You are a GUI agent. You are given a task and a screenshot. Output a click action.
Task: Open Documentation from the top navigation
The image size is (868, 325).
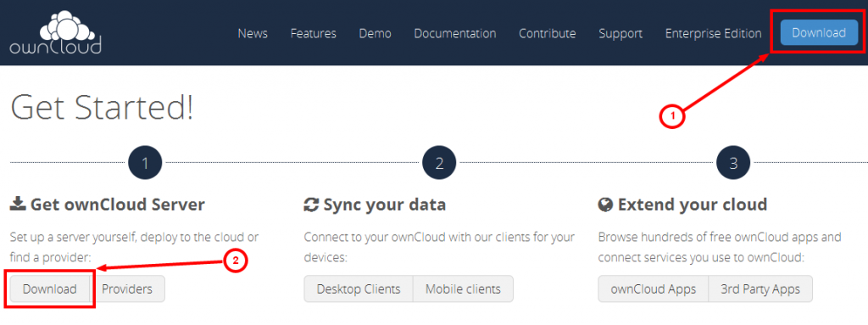[455, 33]
